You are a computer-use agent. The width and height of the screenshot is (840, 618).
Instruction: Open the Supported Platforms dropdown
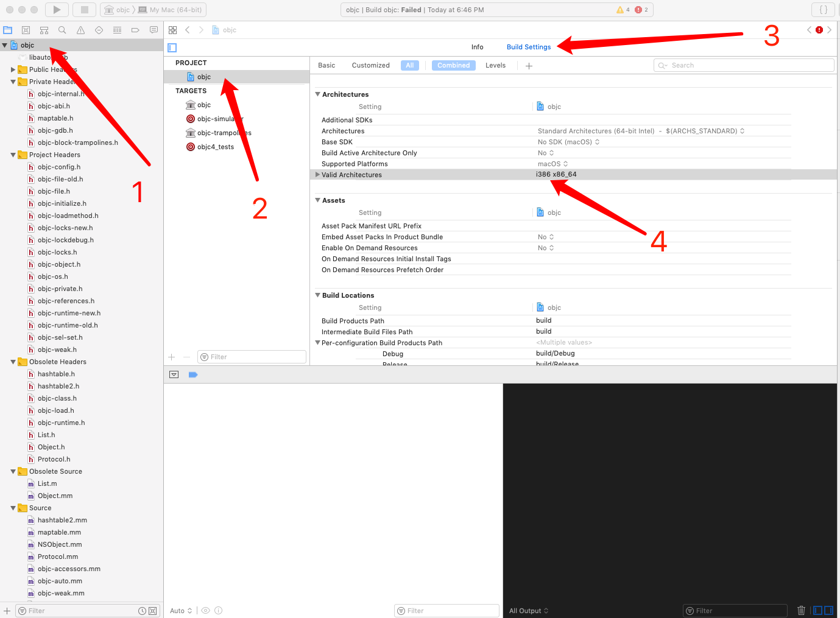(552, 164)
